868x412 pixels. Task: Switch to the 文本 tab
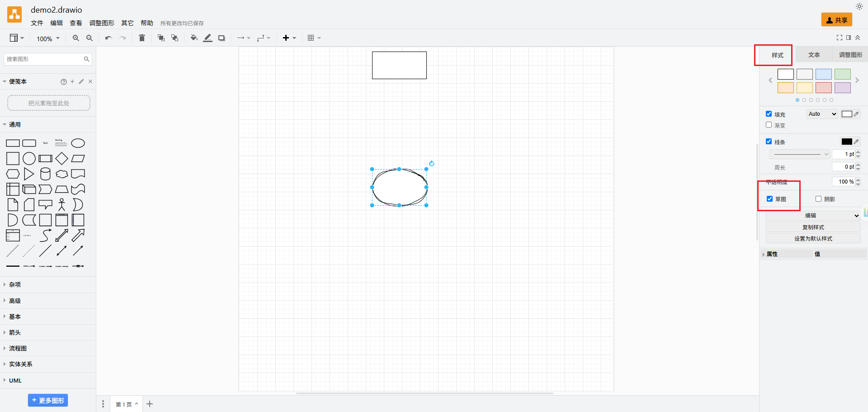click(814, 55)
